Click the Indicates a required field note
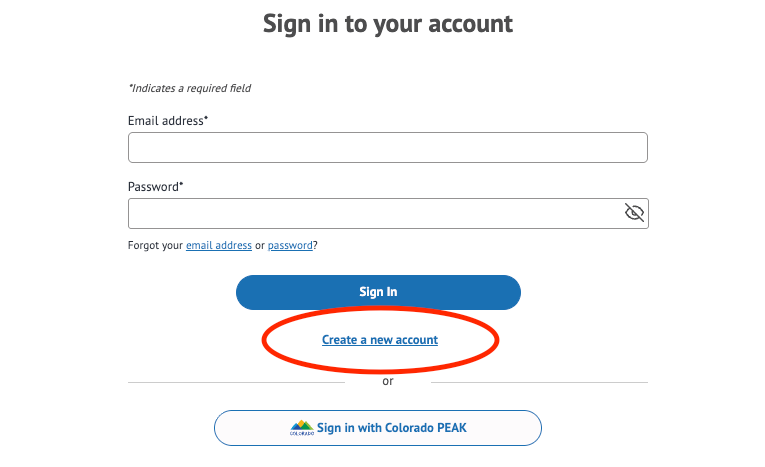Image resolution: width=765 pixels, height=467 pixels. [x=189, y=88]
